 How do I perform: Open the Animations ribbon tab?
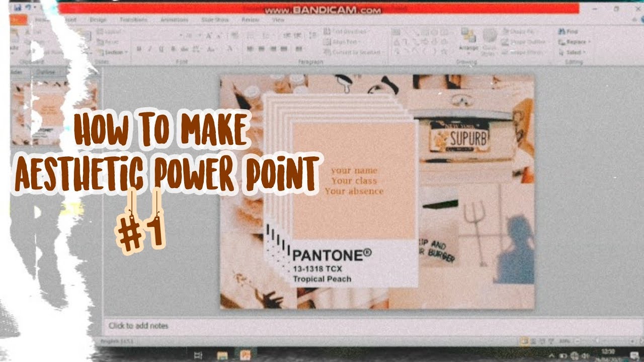pos(174,20)
